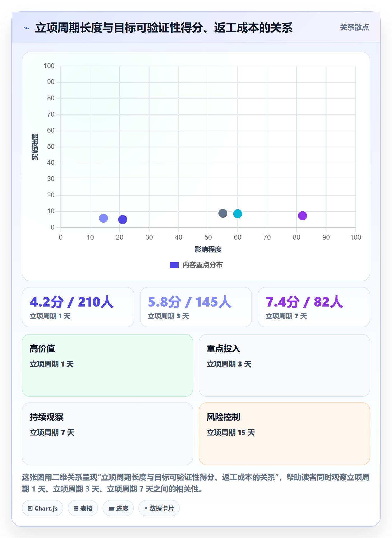Viewport: 392px width, 538px height.
Task: Click the 影响程度 x-axis label
Action: [x=208, y=249]
